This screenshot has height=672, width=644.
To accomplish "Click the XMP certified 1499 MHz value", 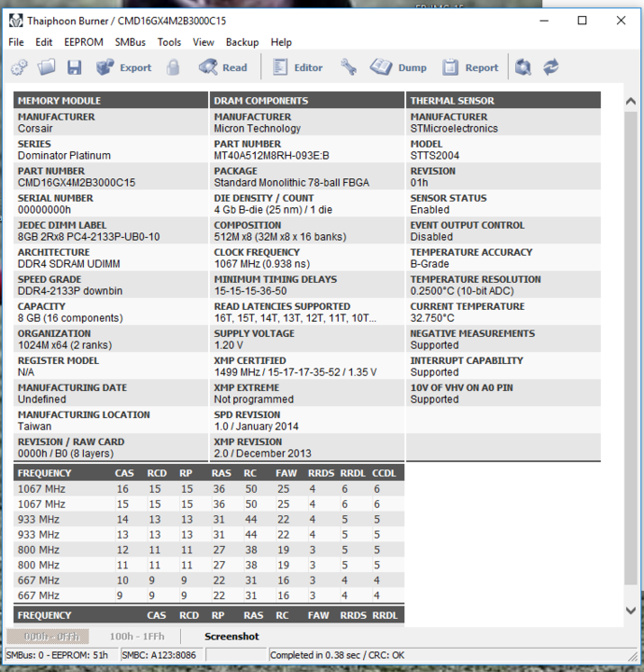I will pos(295,372).
